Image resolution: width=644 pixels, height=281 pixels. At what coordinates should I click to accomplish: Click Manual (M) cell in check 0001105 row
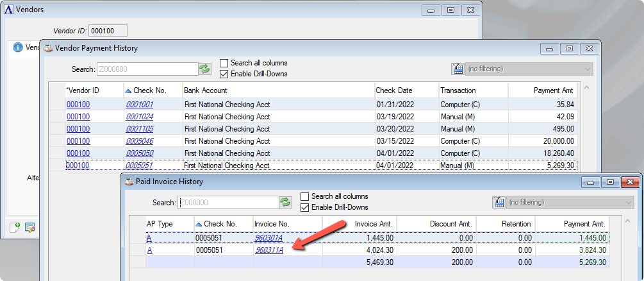(x=474, y=129)
